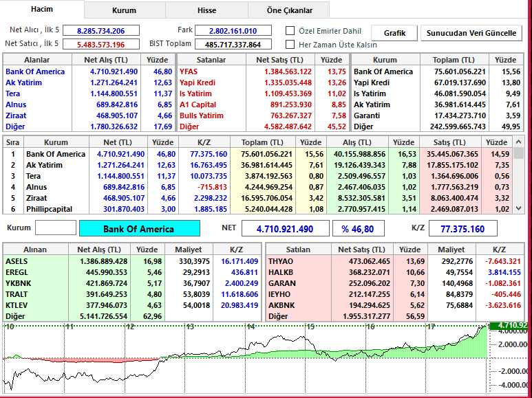Click the BIST Toplam value field
532x398 pixels.
point(233,44)
